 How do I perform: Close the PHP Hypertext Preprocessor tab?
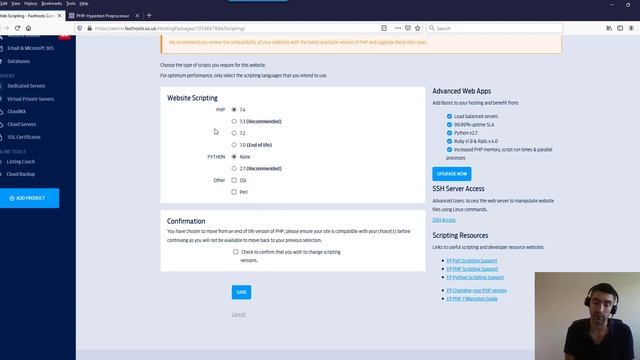137,16
